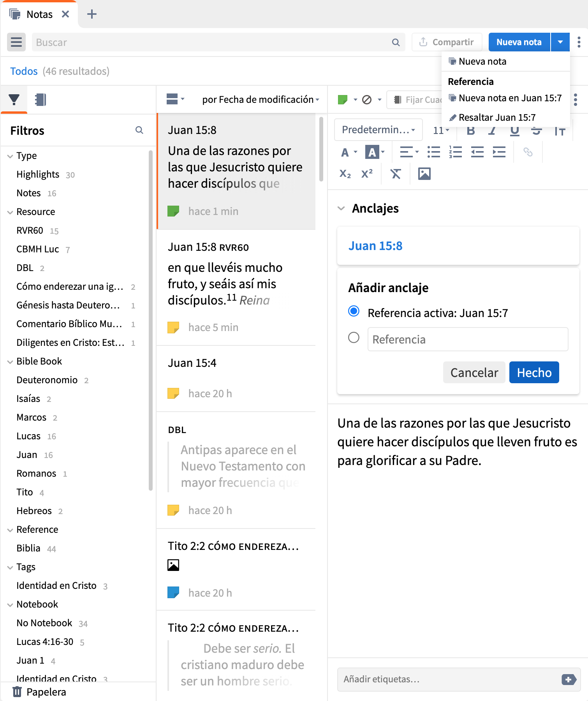
Task: Choose Nueva nota from the dropdown menu
Action: (506, 62)
